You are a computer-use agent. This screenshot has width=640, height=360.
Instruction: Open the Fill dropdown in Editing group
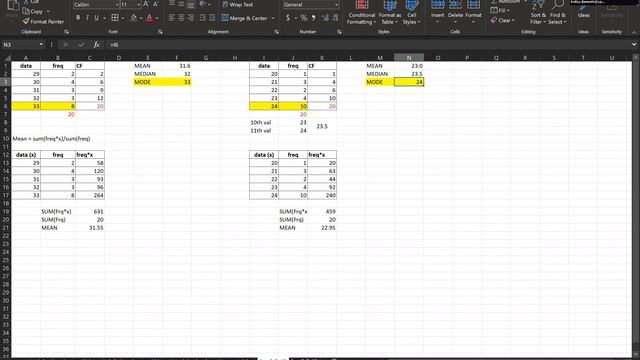[x=500, y=10]
